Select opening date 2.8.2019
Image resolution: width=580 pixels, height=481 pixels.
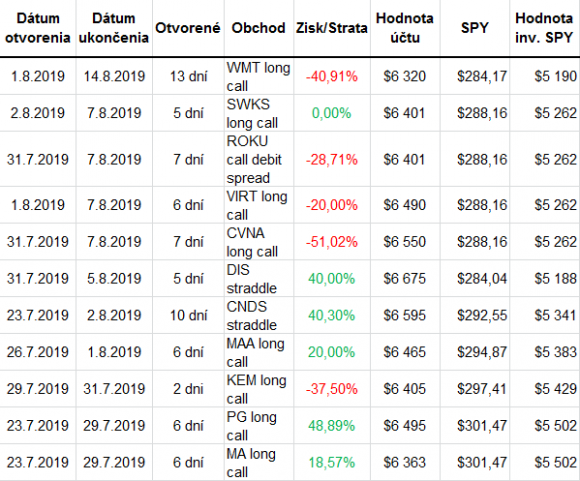pyautogui.click(x=38, y=113)
